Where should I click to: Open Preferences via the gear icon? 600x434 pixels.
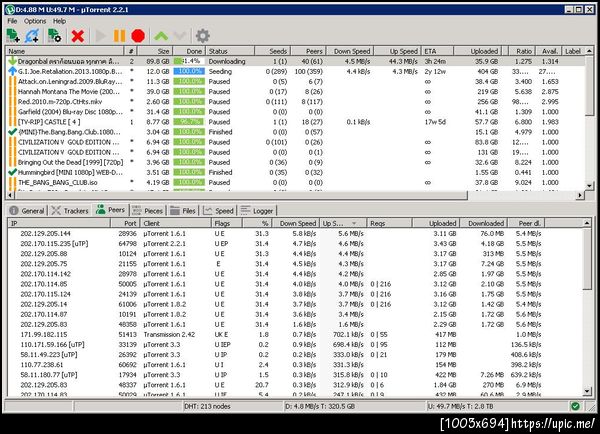pyautogui.click(x=202, y=36)
